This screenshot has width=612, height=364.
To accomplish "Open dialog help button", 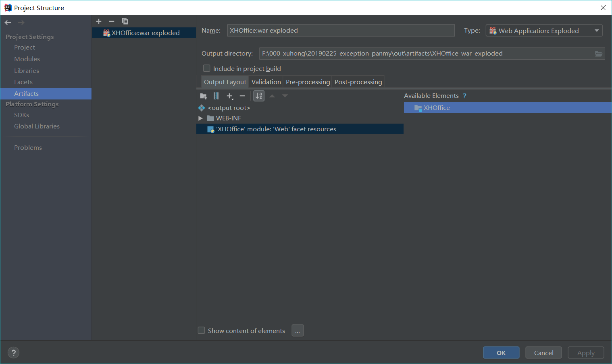I will pyautogui.click(x=14, y=353).
